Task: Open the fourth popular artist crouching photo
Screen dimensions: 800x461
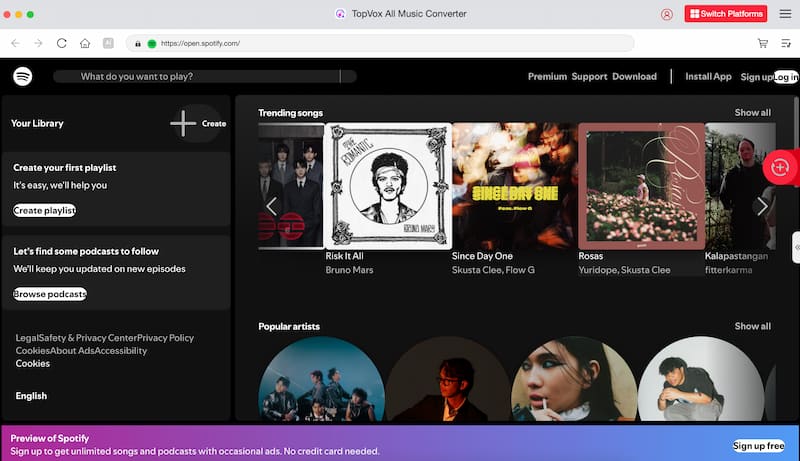Action: coord(701,379)
